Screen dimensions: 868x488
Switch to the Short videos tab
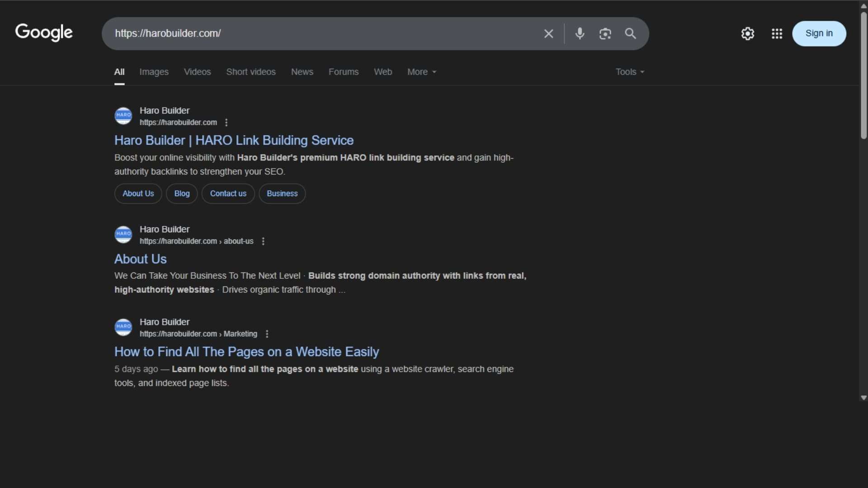point(251,72)
